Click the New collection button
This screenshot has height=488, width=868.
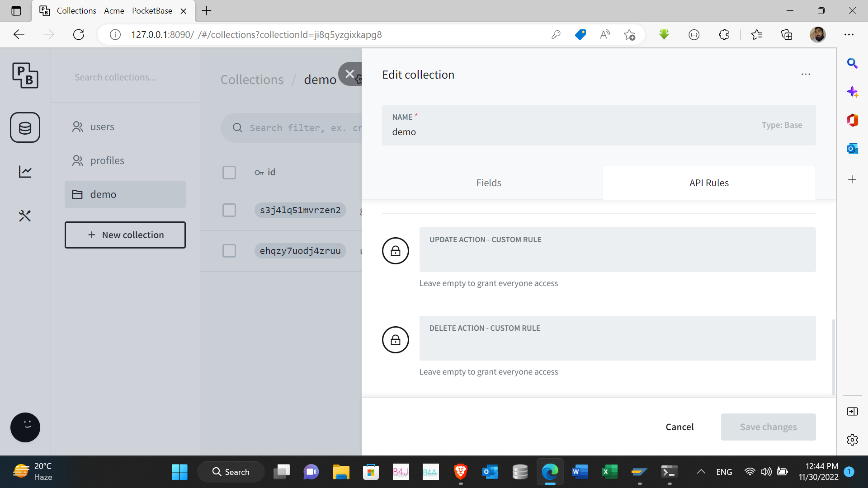click(x=125, y=235)
